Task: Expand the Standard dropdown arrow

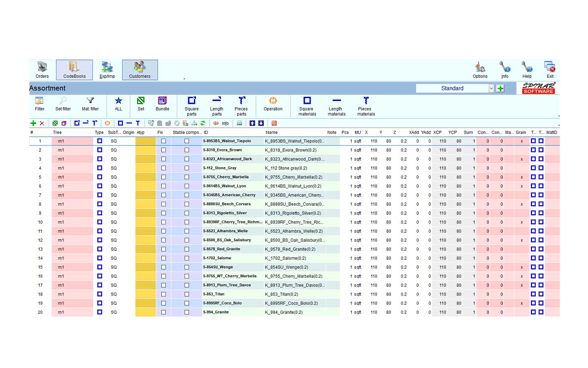Action: 491,88
